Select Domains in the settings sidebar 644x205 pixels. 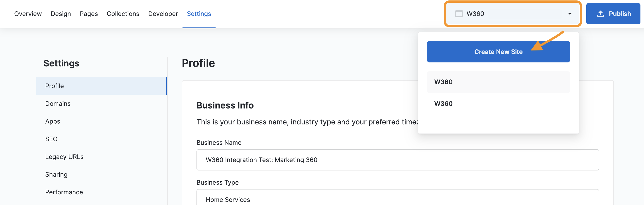pos(58,104)
